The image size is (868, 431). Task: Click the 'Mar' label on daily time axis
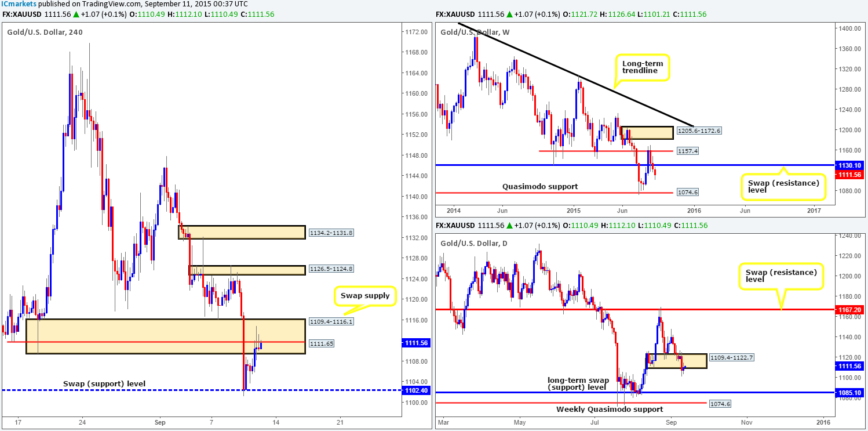coord(442,422)
